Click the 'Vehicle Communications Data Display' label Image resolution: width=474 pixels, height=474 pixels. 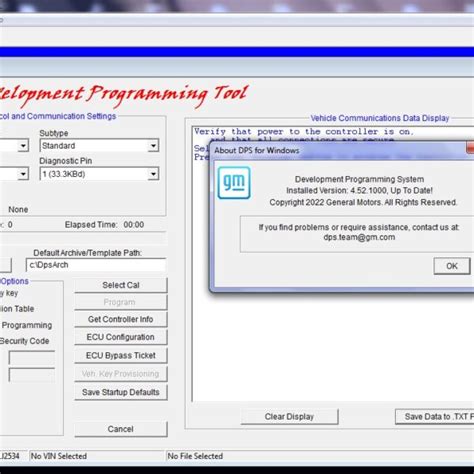[380, 118]
